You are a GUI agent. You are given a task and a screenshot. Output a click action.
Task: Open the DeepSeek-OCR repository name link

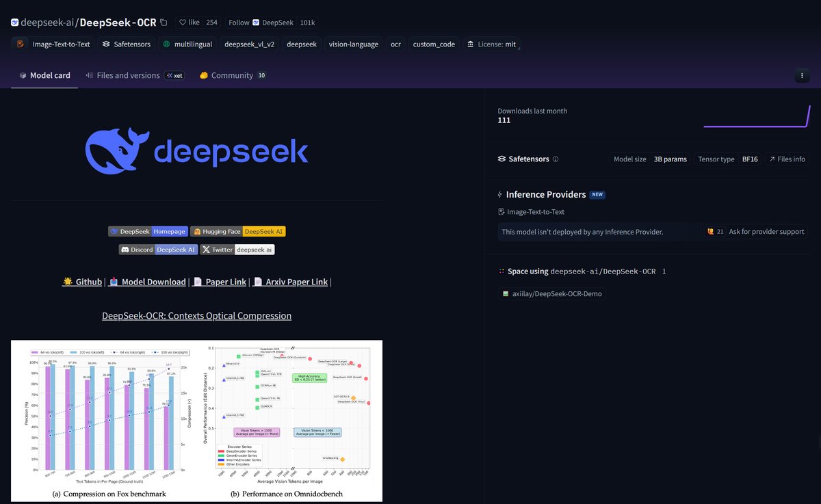point(118,23)
